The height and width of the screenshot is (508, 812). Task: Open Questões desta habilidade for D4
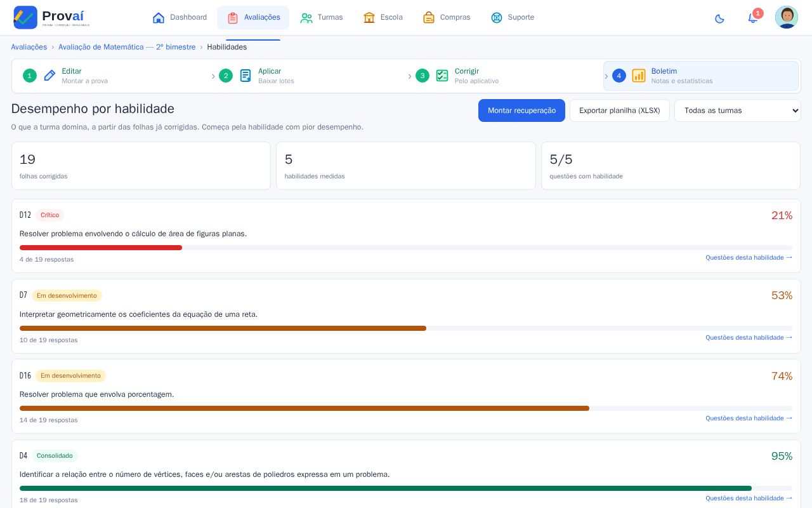[x=749, y=498]
